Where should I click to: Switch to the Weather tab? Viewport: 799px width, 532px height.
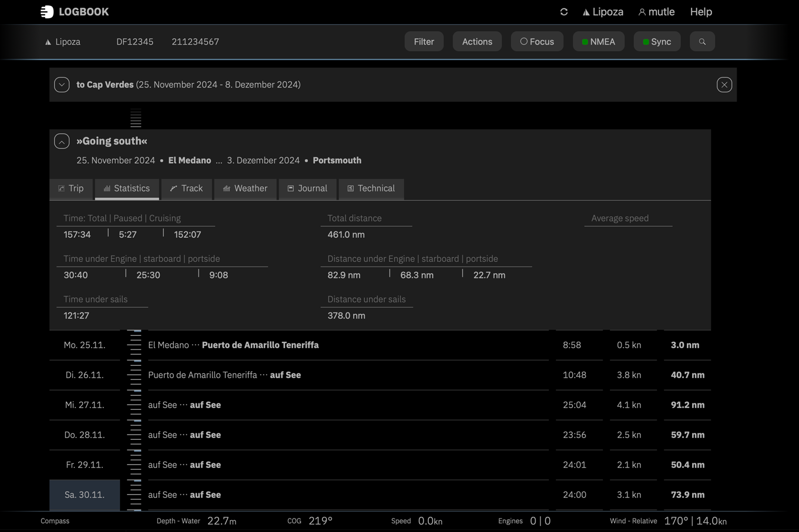pos(245,188)
